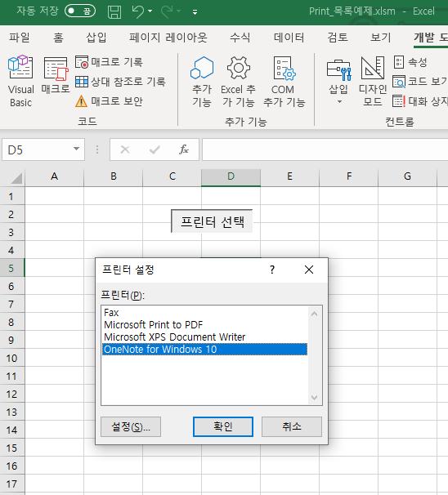Select Microsoft XPS Document Writer printer
The image size is (448, 495).
(x=204, y=337)
